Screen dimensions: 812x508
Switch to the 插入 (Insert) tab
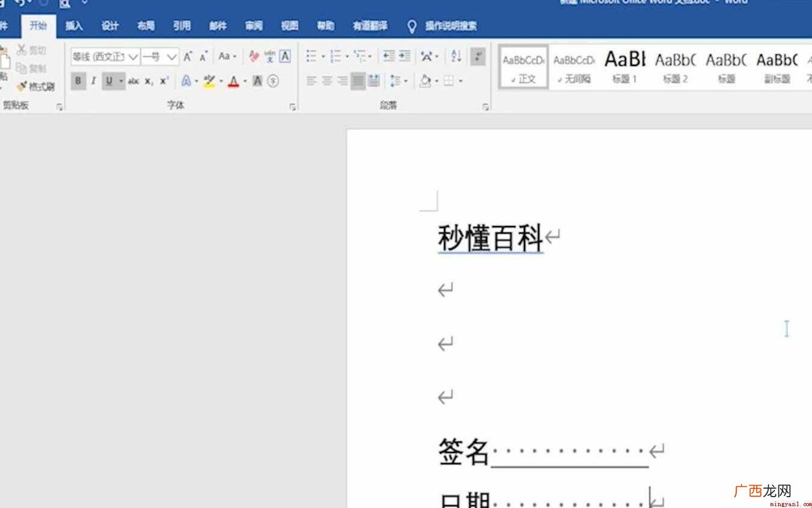coord(74,26)
